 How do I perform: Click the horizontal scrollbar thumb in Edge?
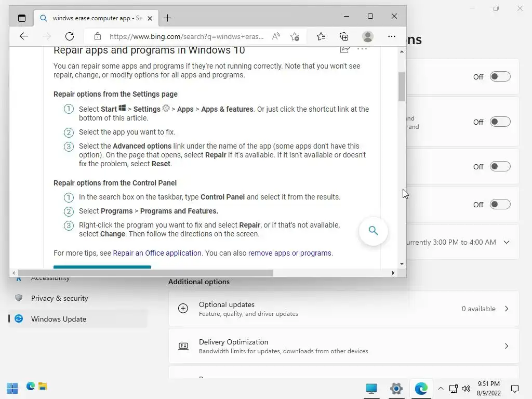click(145, 273)
